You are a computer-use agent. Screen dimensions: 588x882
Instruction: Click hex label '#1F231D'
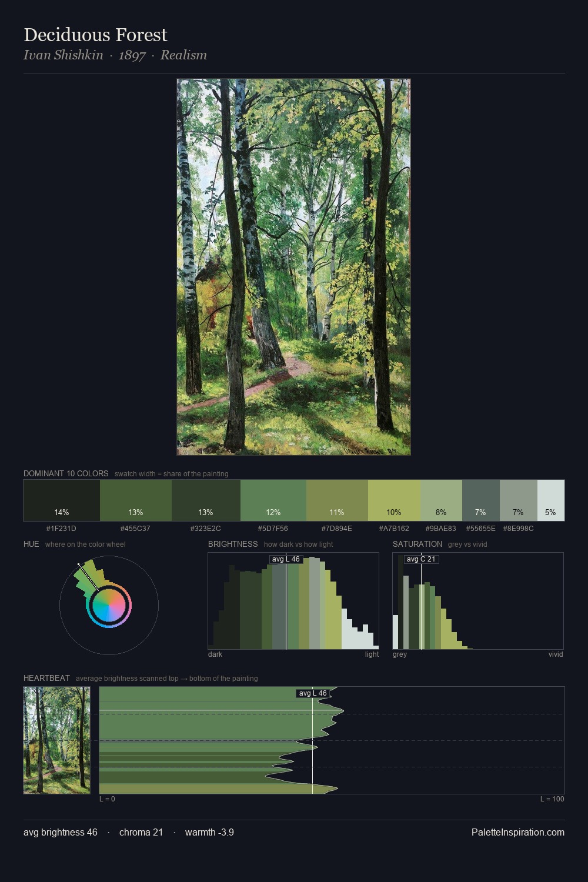pyautogui.click(x=61, y=529)
